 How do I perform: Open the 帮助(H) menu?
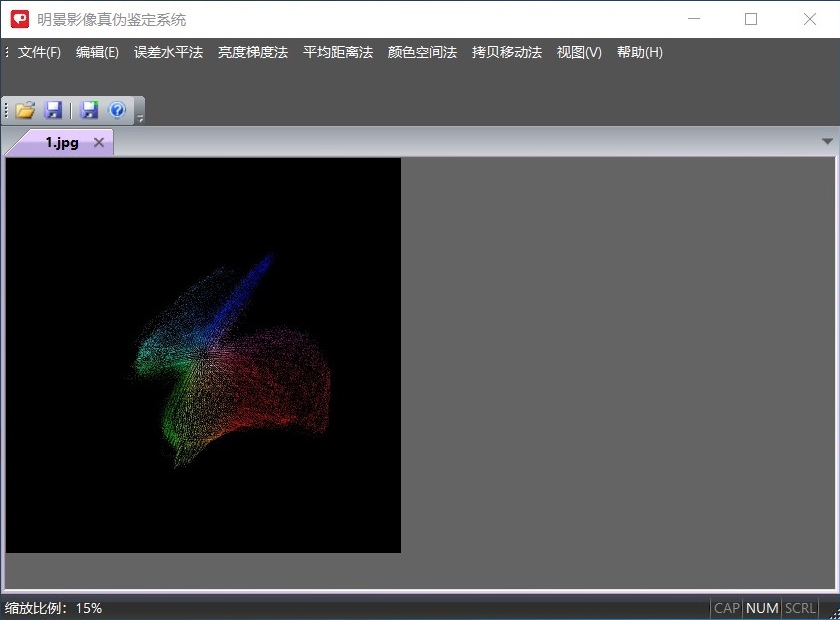tap(640, 52)
